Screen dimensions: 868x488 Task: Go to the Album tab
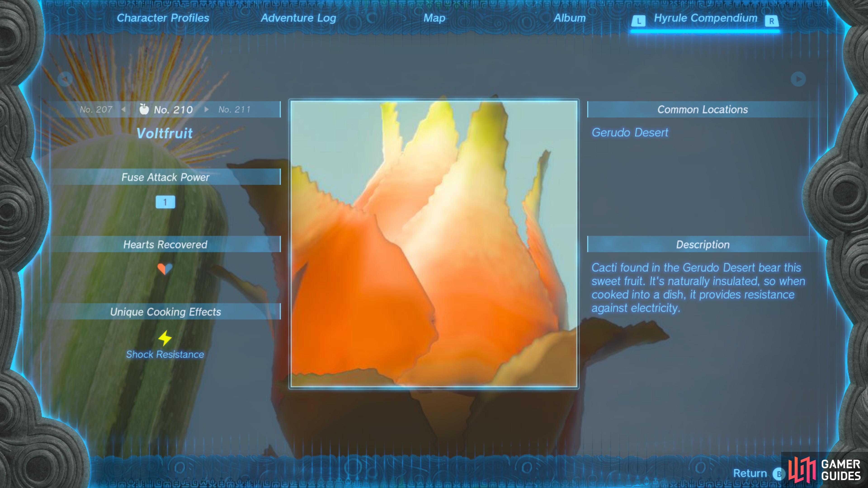pyautogui.click(x=569, y=18)
